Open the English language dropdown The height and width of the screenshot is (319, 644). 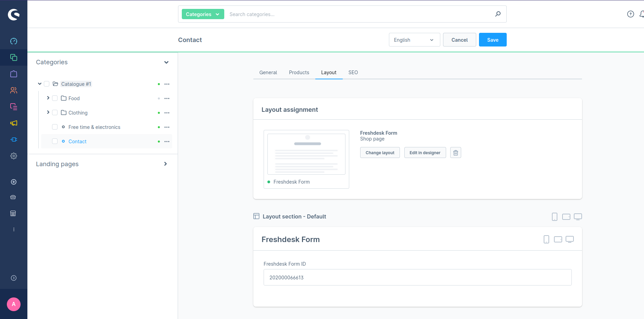coord(414,40)
